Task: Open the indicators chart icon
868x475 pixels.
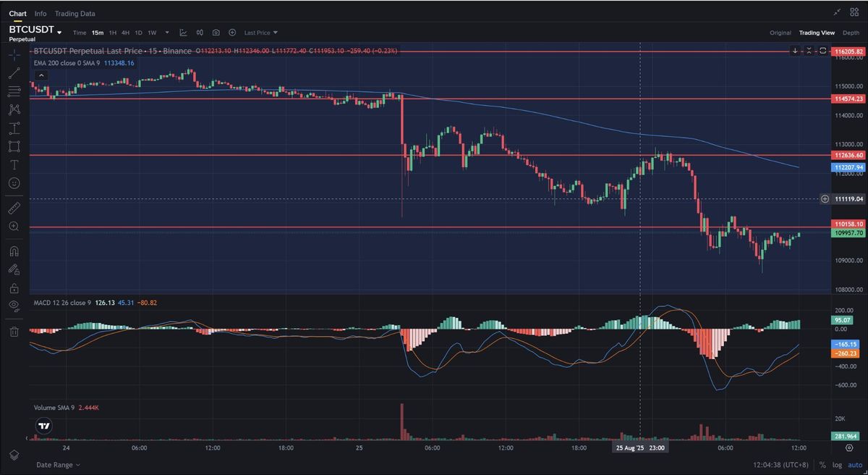Action: tap(183, 33)
